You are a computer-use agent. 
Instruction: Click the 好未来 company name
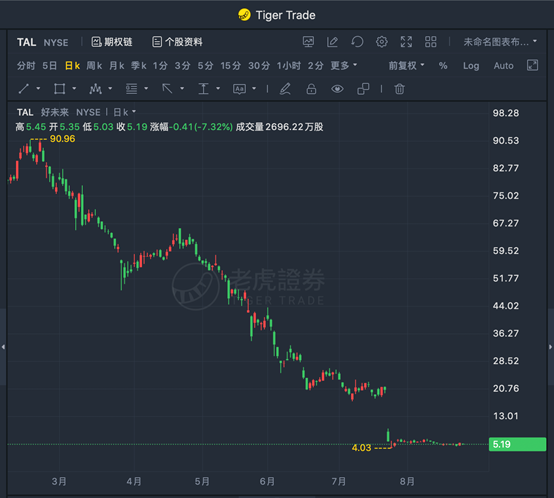(55, 112)
